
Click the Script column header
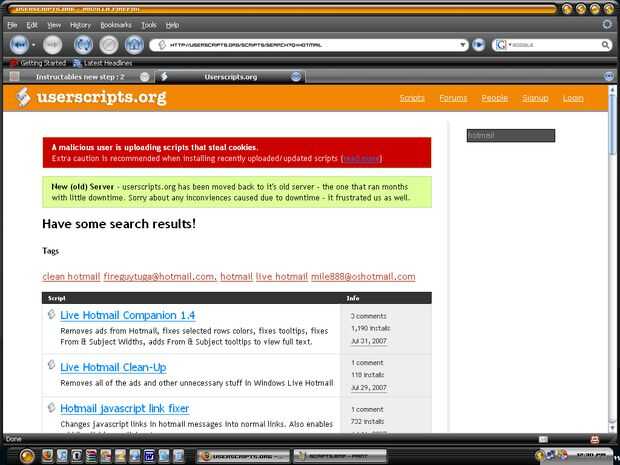pos(57,298)
